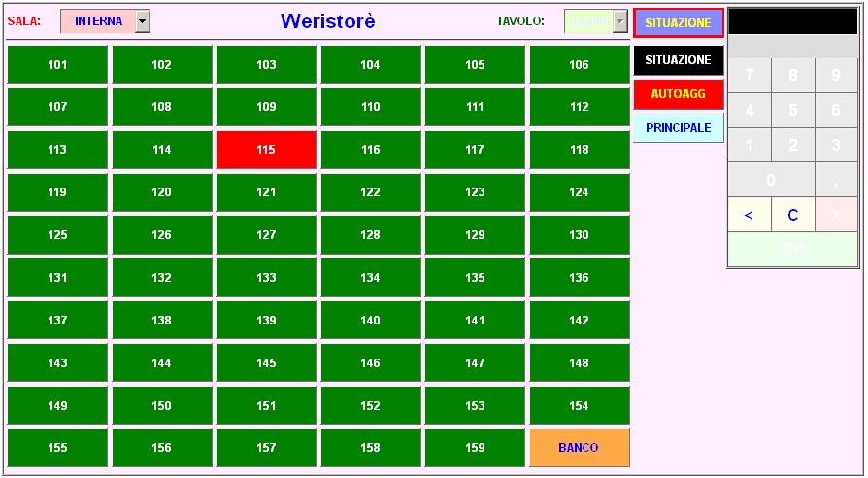
Task: Open table 143
Action: (57, 362)
